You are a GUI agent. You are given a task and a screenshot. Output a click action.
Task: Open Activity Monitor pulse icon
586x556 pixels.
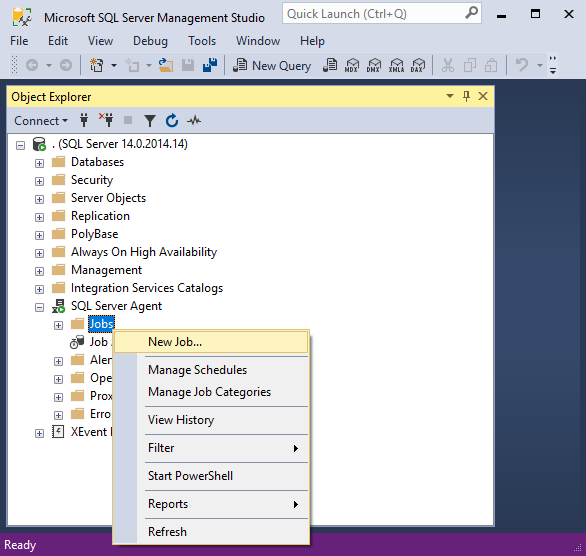click(194, 120)
